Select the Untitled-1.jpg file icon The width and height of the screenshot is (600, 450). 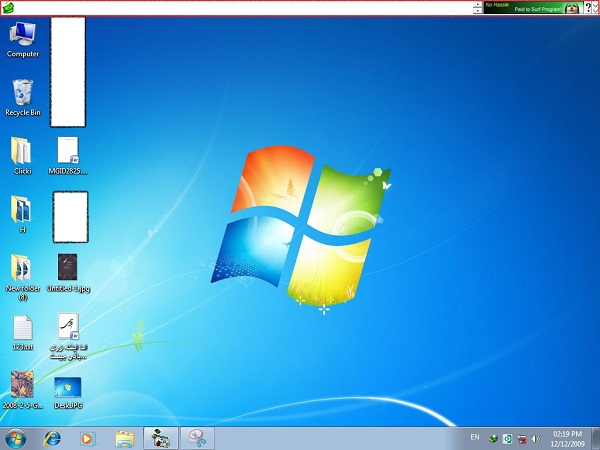coord(67,268)
